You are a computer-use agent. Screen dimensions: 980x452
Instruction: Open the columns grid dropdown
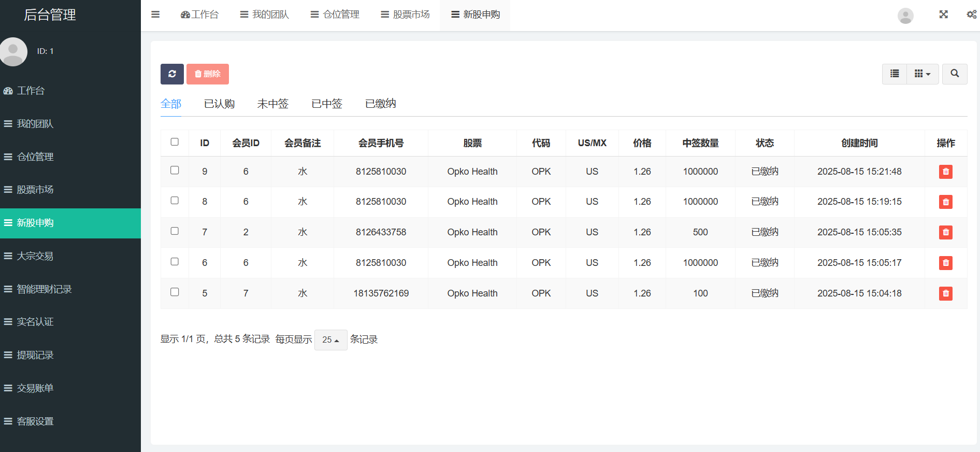click(922, 74)
